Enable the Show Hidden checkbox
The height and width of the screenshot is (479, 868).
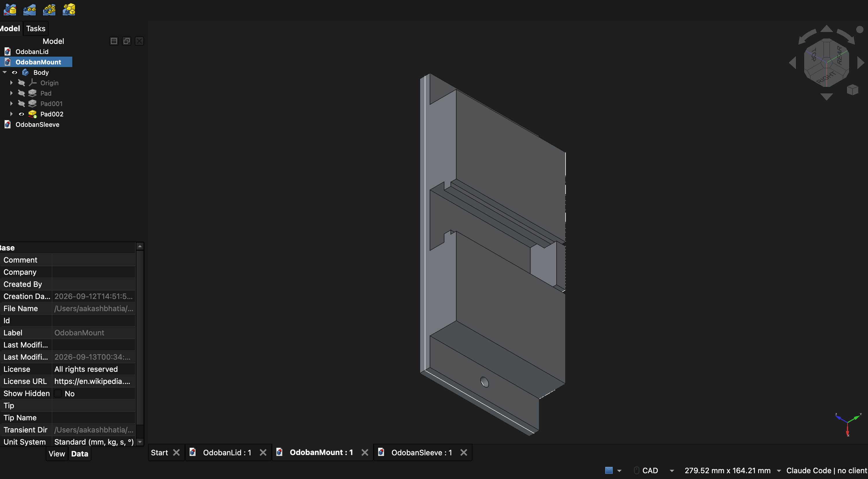pos(58,393)
